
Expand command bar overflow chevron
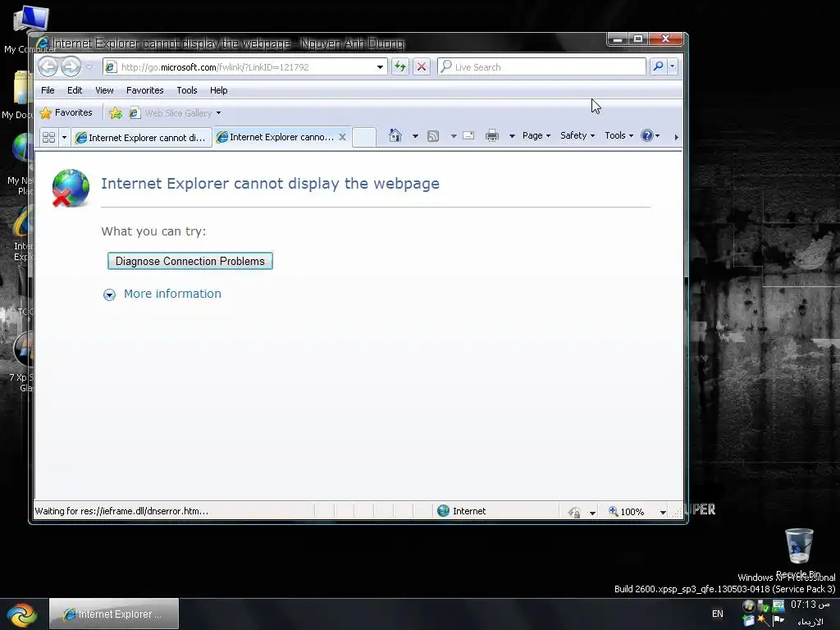(x=676, y=137)
